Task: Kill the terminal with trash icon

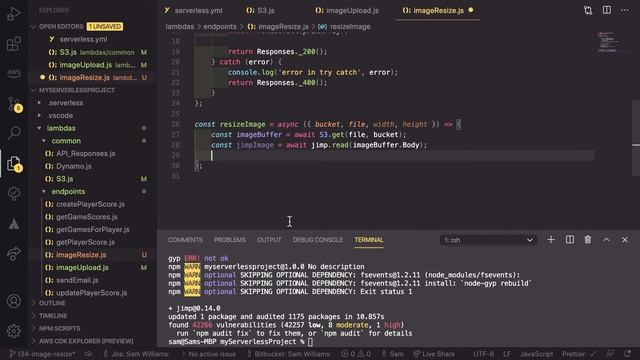Action: pos(588,240)
